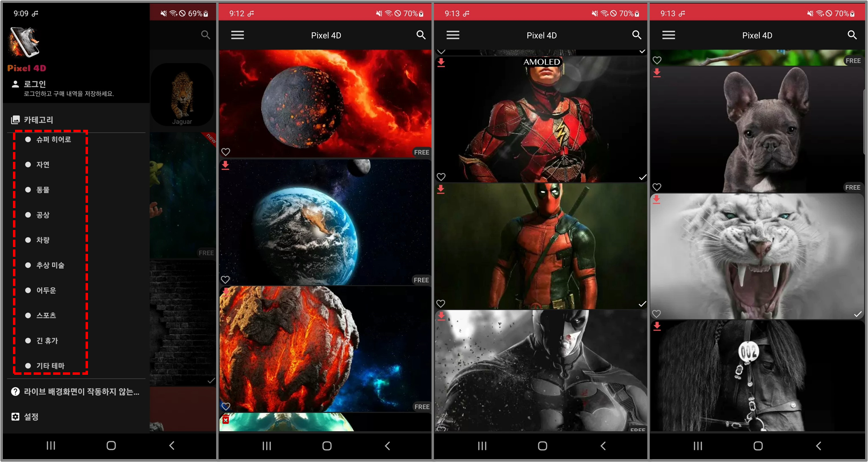Open hamburger menu on the superheroes screen
The width and height of the screenshot is (868, 462).
[453, 35]
